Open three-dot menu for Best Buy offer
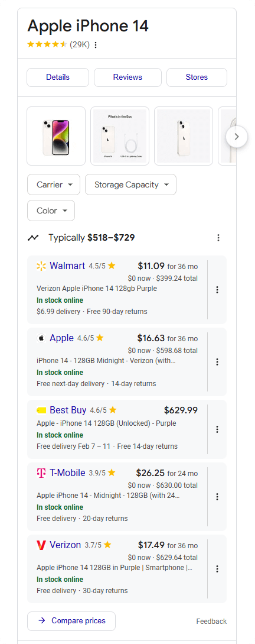Screen dimensions: 255x644 pyautogui.click(x=217, y=429)
